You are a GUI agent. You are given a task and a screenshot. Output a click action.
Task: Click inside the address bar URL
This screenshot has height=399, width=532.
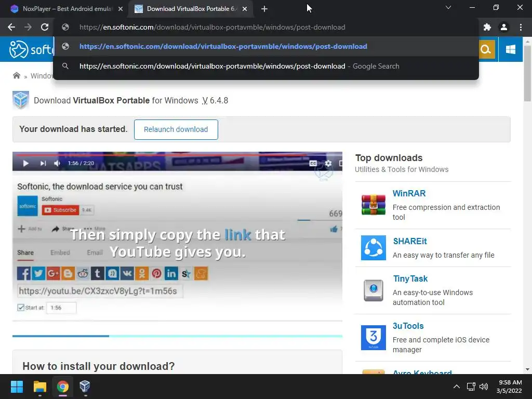pos(212,27)
